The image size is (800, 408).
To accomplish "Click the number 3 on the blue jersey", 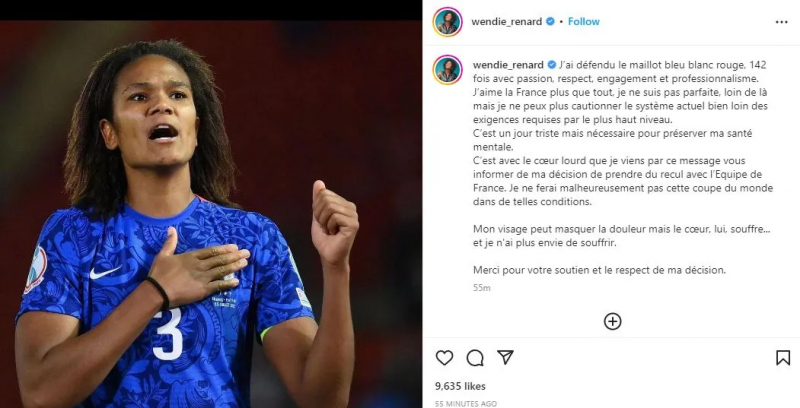I will [168, 334].
